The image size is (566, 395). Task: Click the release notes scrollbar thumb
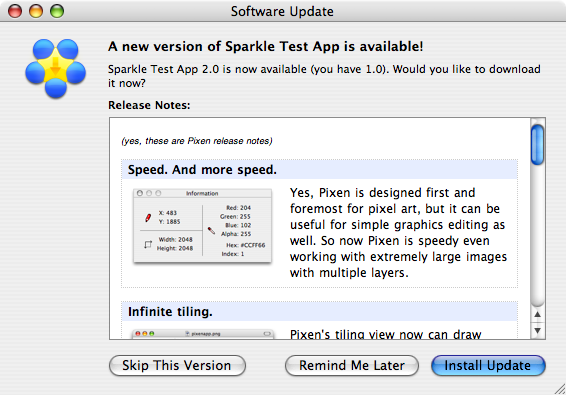[537, 144]
